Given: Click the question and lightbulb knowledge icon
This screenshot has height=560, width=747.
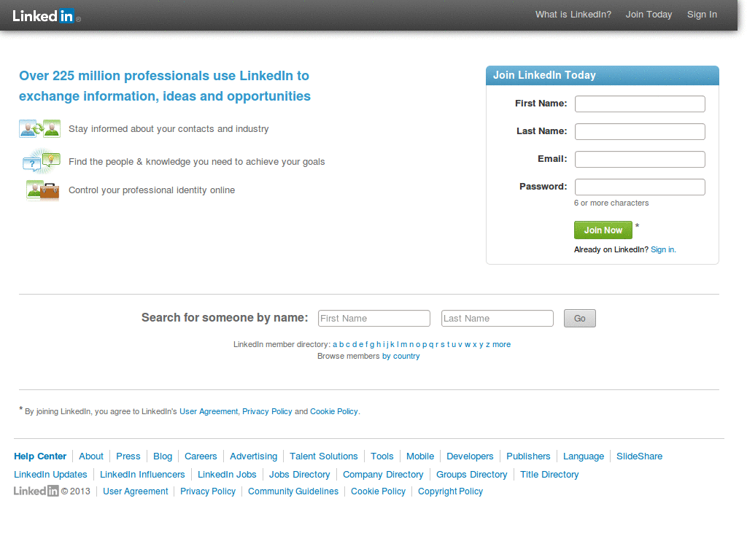Looking at the screenshot, I should coord(42,161).
